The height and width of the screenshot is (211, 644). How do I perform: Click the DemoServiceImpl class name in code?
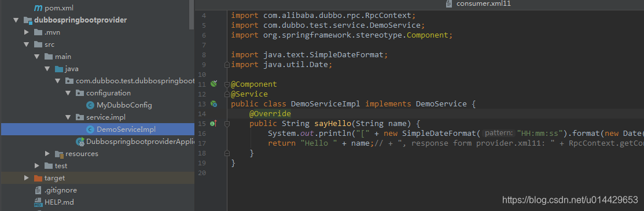coord(325,104)
